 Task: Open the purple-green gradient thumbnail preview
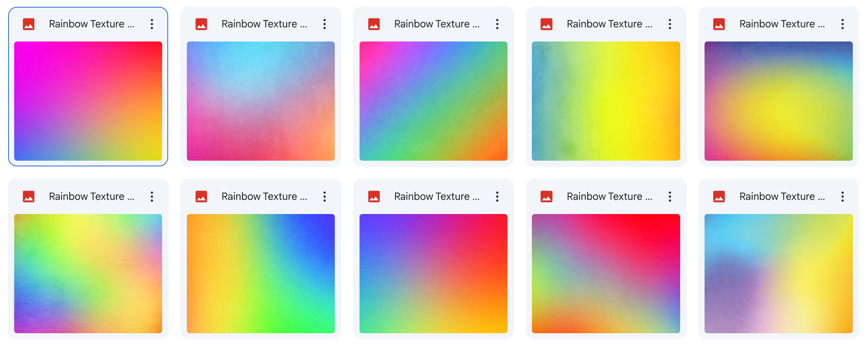(433, 101)
